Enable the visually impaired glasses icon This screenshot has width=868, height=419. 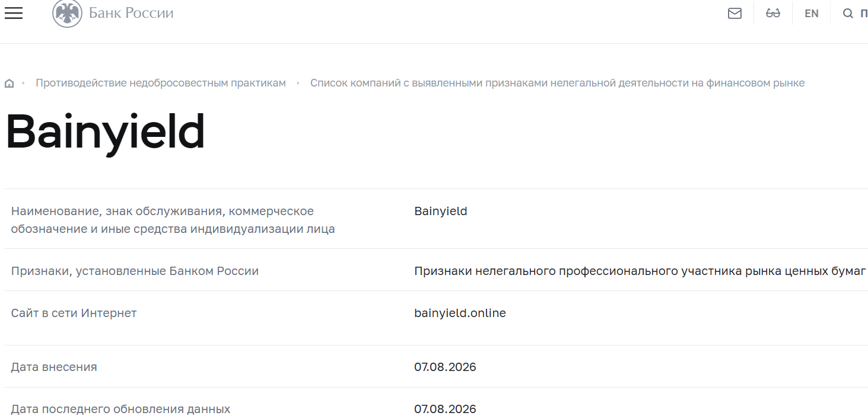(x=773, y=13)
